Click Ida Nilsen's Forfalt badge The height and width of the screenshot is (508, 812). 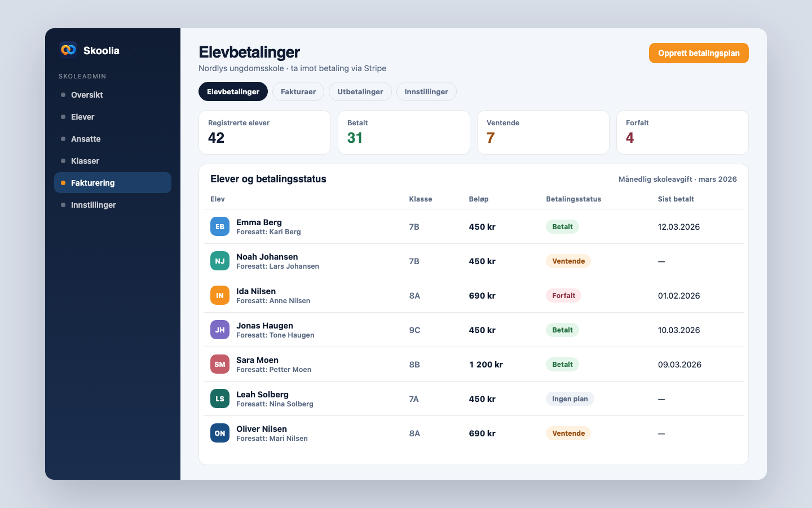coord(563,295)
